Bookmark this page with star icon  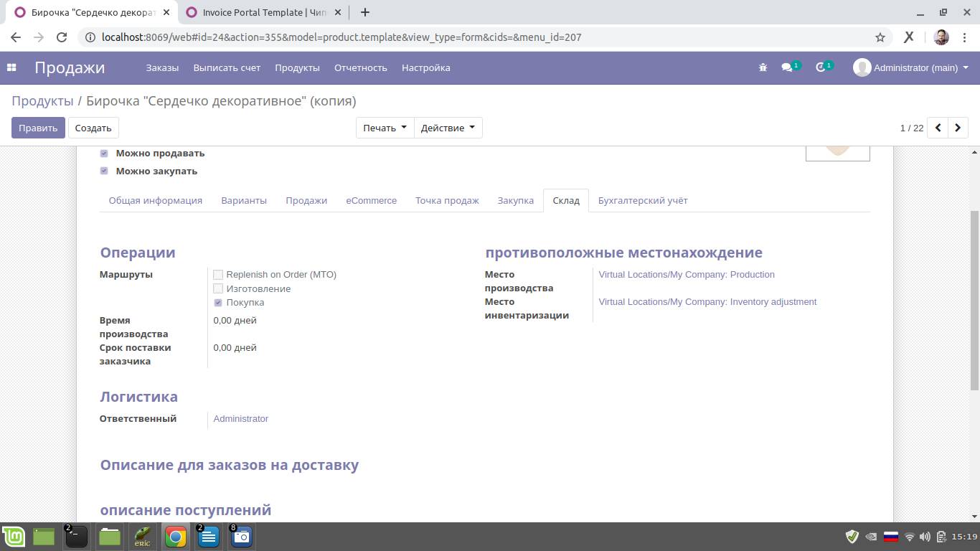[x=880, y=37]
